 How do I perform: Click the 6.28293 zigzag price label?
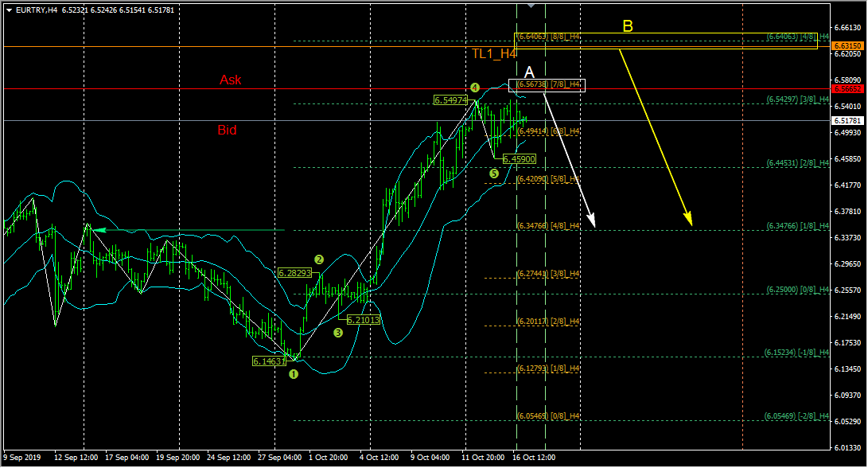pos(294,273)
